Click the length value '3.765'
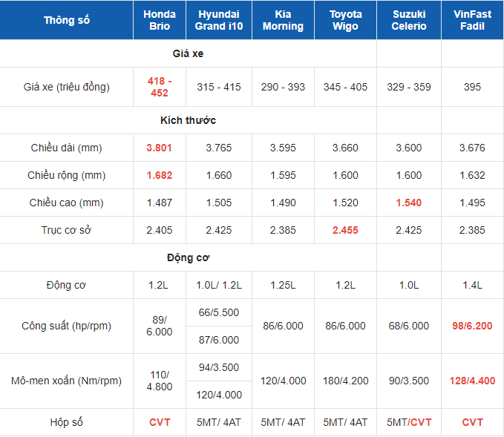 tap(219, 148)
